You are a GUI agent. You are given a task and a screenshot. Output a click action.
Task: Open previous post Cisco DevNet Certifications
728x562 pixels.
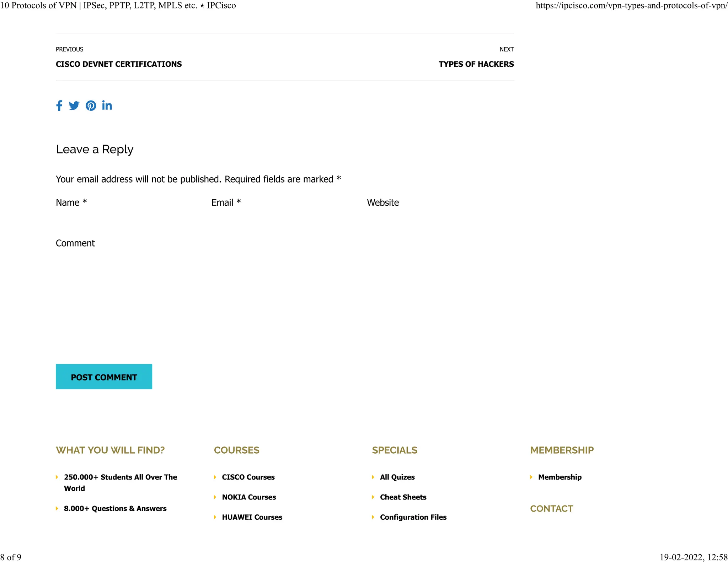click(x=118, y=64)
